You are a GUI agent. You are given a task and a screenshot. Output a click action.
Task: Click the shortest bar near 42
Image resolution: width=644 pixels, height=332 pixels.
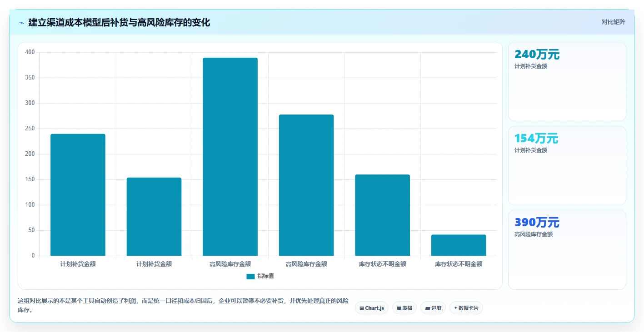click(x=459, y=245)
